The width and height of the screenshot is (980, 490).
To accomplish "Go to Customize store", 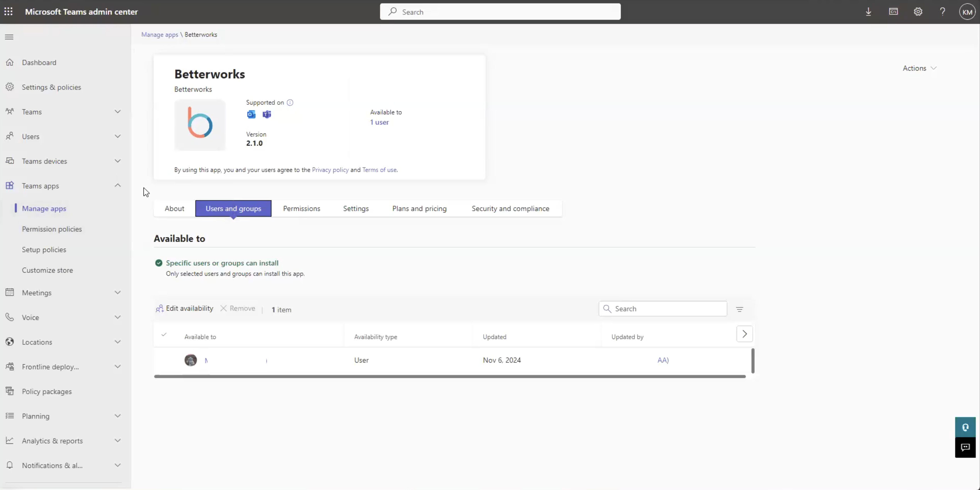I will pos(47,270).
